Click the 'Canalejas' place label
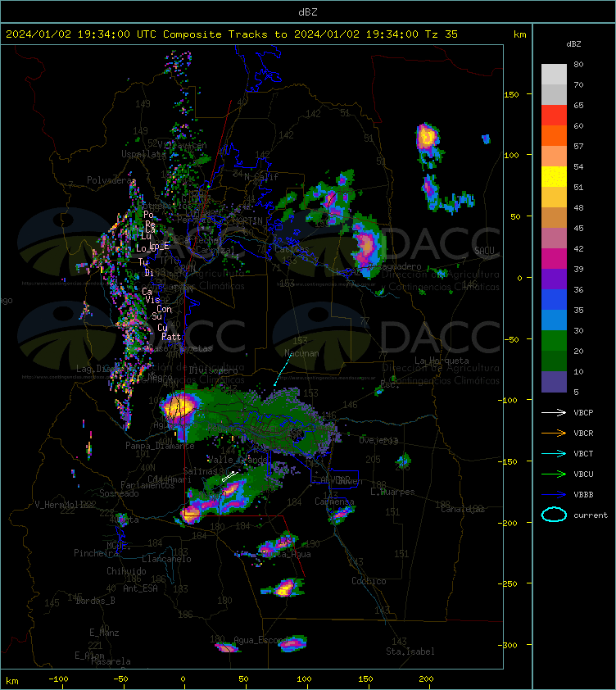This screenshot has width=616, height=690. (x=462, y=509)
